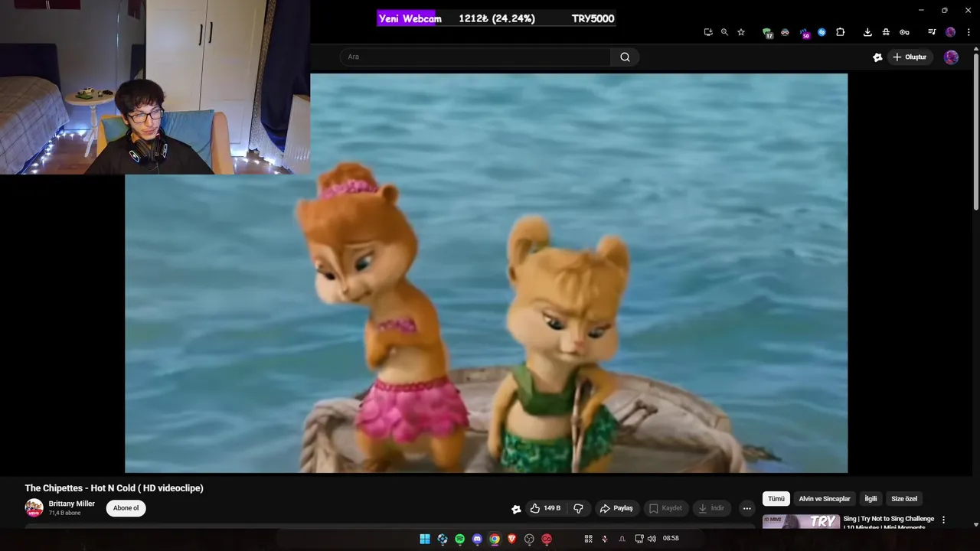
Task: Select the Size özel filter chip
Action: pyautogui.click(x=904, y=499)
